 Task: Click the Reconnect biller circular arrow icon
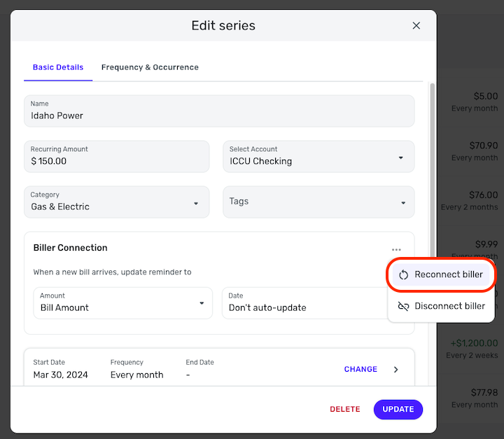[x=403, y=275]
